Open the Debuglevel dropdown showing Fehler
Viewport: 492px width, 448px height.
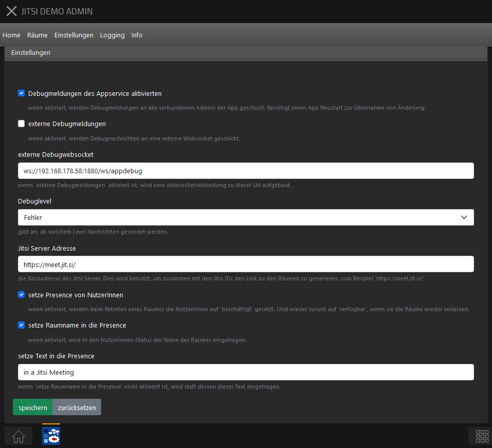pyautogui.click(x=246, y=217)
